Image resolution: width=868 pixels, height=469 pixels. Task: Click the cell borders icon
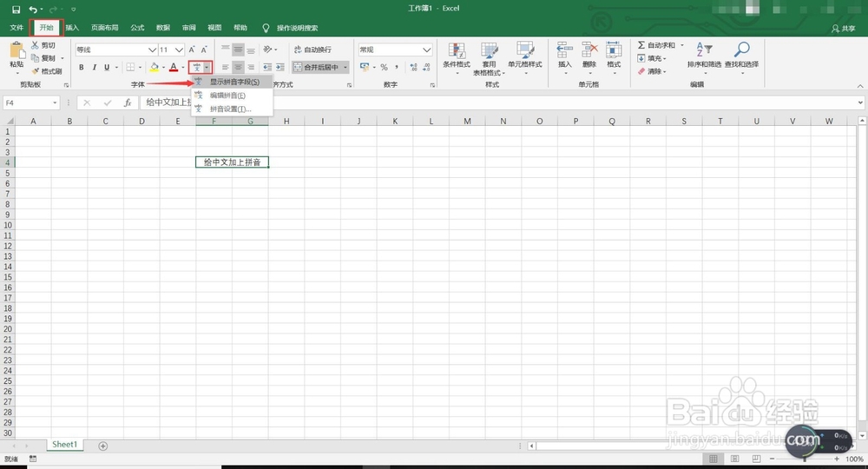pos(130,67)
